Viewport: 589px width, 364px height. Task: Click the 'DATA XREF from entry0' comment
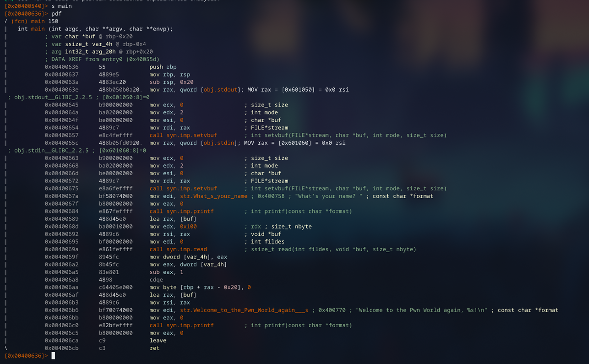click(102, 59)
